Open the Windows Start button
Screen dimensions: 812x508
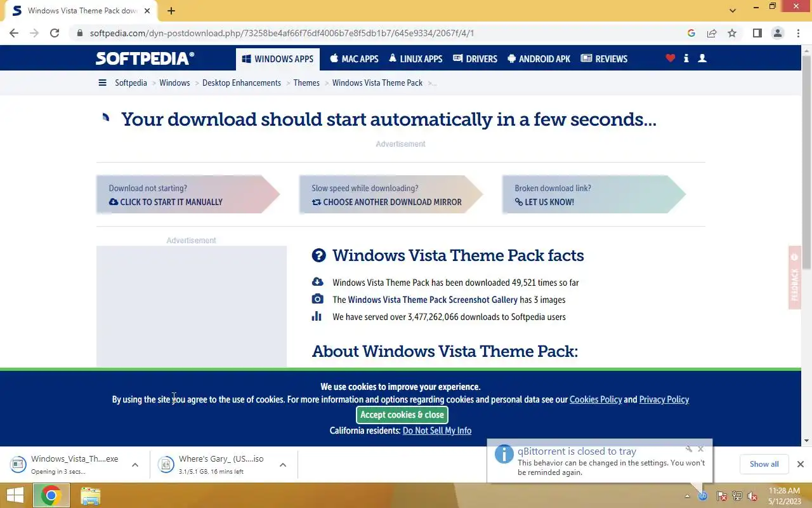click(x=15, y=495)
